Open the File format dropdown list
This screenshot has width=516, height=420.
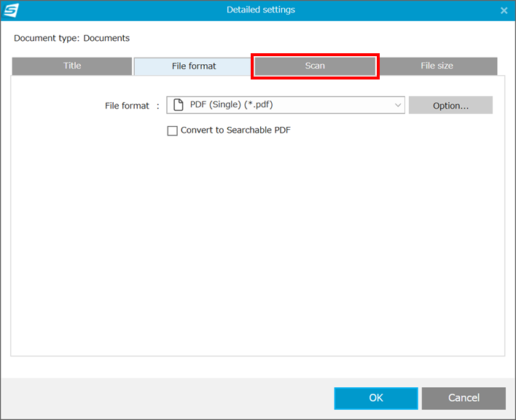point(286,105)
